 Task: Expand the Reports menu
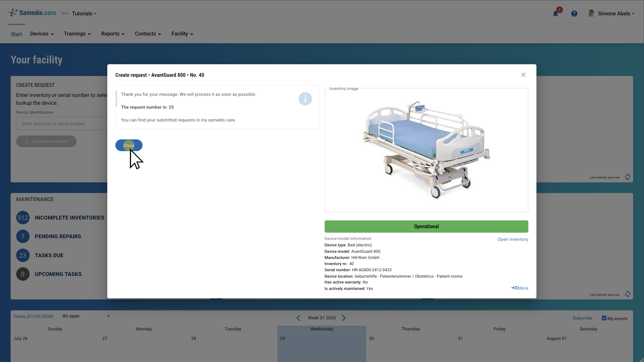(113, 34)
